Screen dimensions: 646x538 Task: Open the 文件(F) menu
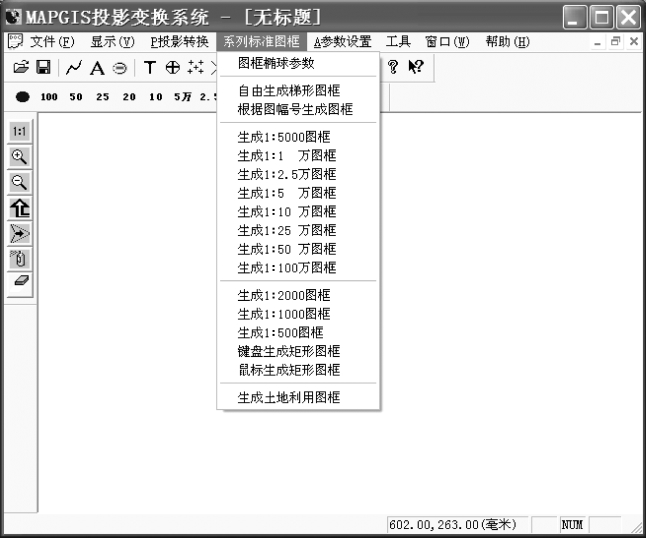pos(52,42)
